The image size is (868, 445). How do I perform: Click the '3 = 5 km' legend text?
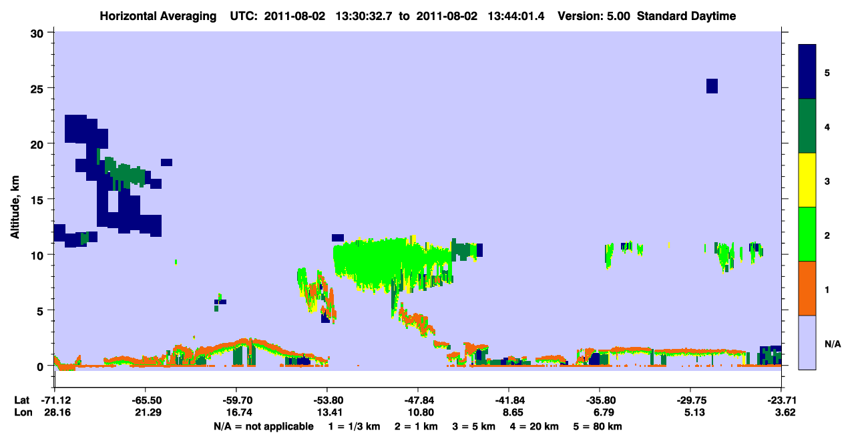click(x=474, y=426)
